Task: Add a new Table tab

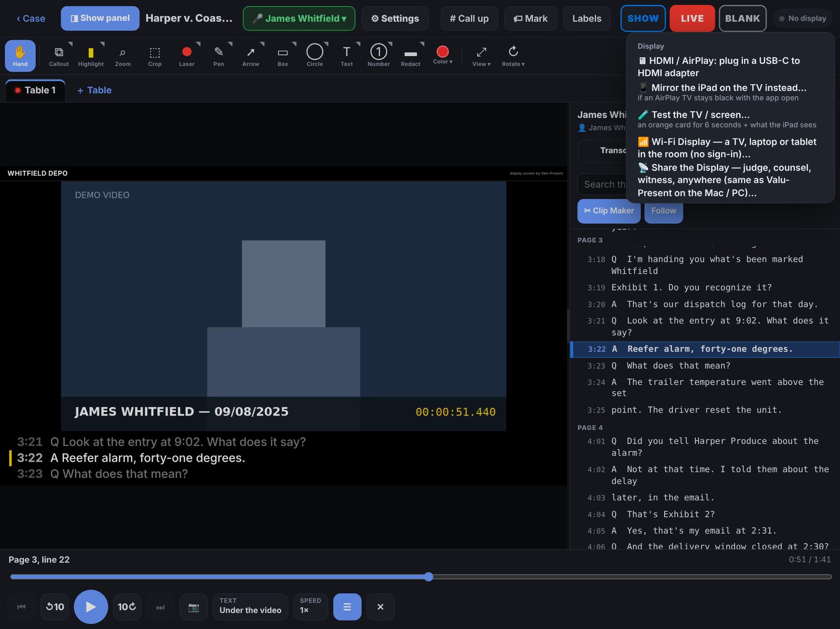Action: tap(94, 90)
